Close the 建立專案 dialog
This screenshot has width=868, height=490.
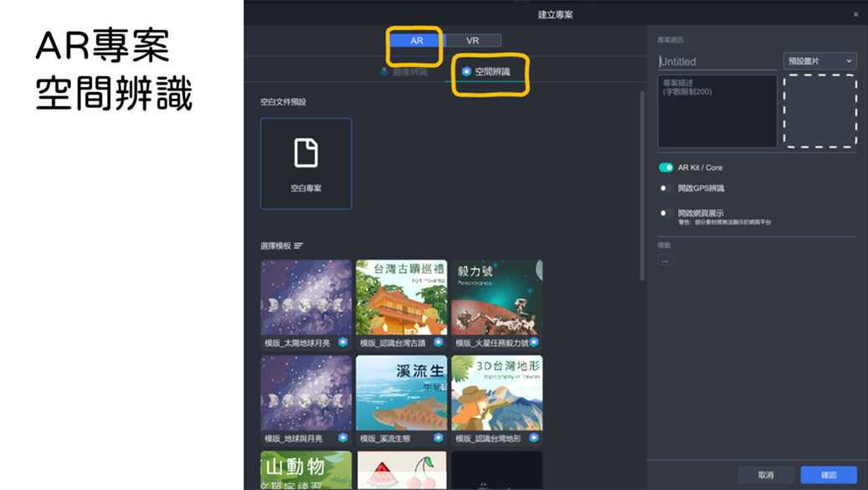click(855, 14)
